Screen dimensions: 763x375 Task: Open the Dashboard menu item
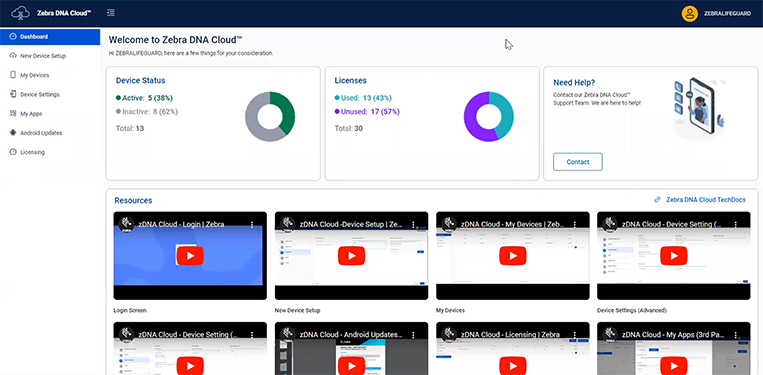point(50,36)
